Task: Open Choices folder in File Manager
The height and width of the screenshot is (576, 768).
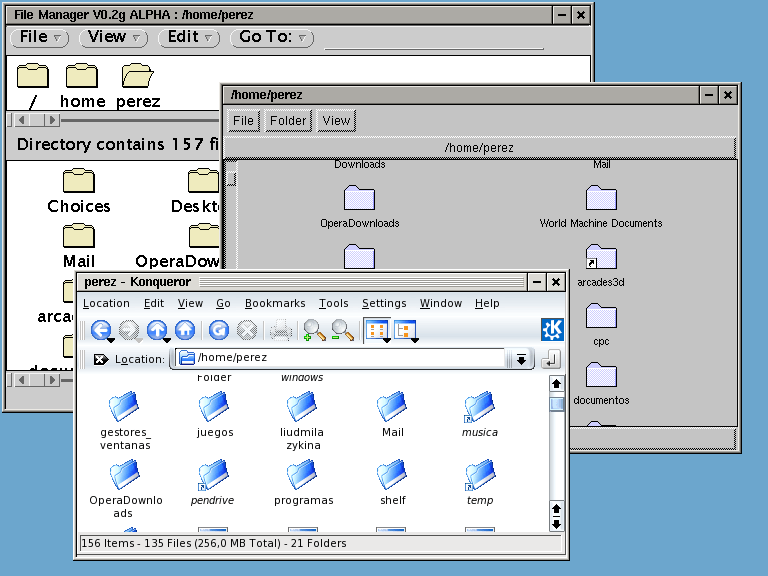Action: click(x=79, y=191)
